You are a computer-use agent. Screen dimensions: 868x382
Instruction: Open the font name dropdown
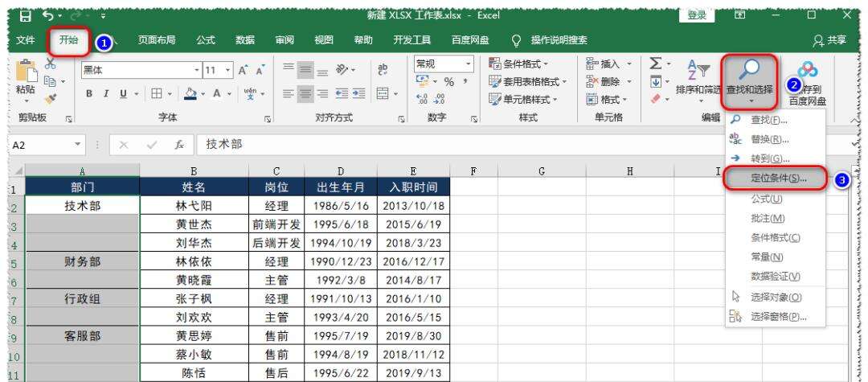point(197,70)
